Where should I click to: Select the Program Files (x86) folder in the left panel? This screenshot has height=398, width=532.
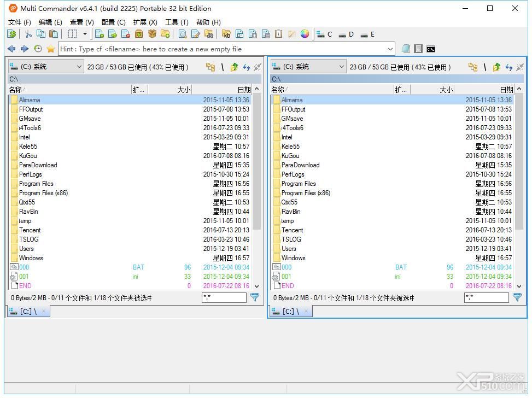(x=131, y=193)
